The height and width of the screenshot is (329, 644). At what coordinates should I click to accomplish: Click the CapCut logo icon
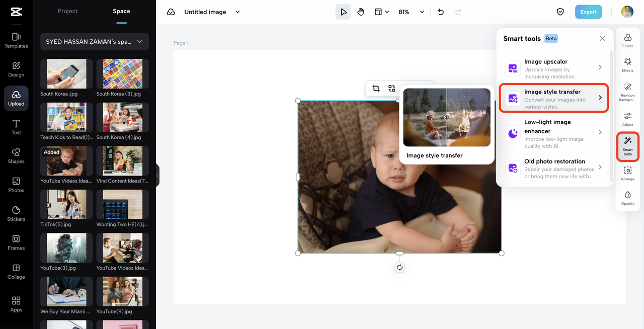[16, 12]
